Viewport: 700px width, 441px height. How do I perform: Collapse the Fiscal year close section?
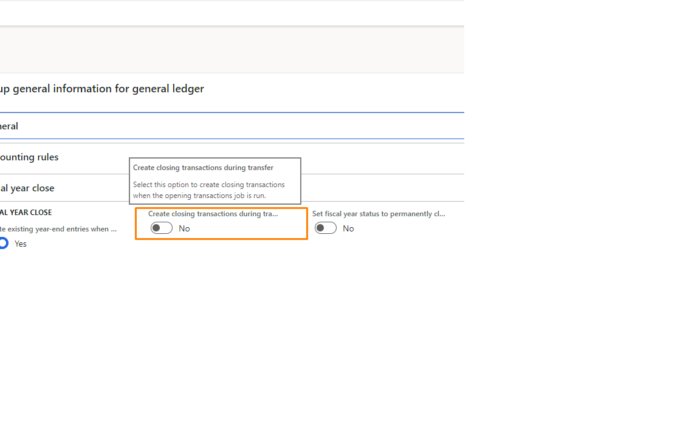pyautogui.click(x=232, y=188)
